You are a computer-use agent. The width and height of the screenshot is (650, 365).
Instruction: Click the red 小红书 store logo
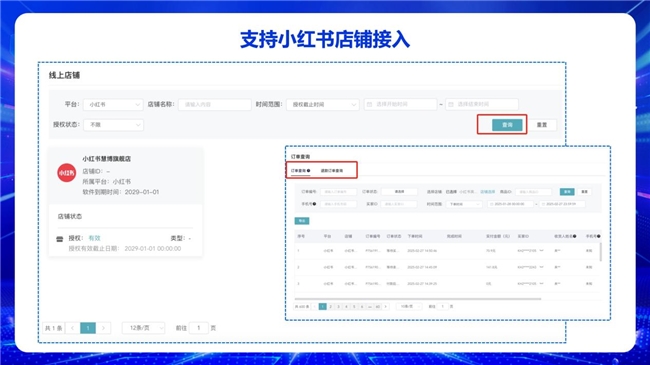[66, 173]
